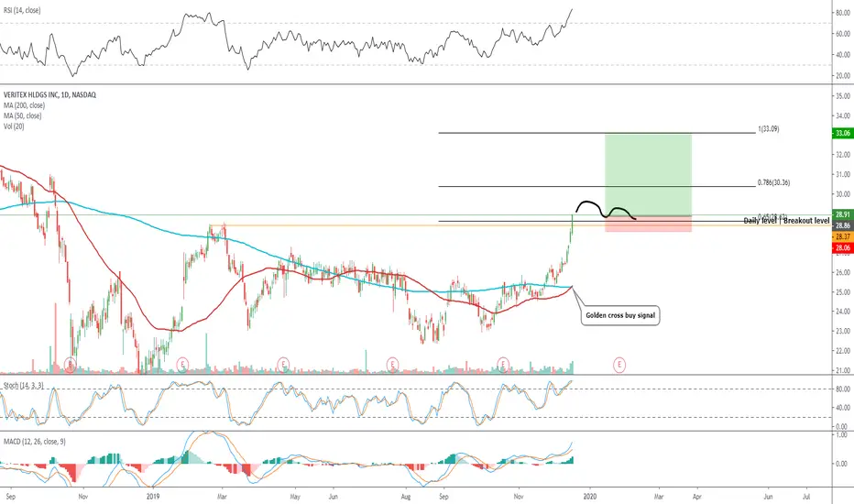Select the VERITEX HLDGS INC, 1D, NASDAQ title
Image resolution: width=854 pixels, height=504 pixels.
[49, 94]
